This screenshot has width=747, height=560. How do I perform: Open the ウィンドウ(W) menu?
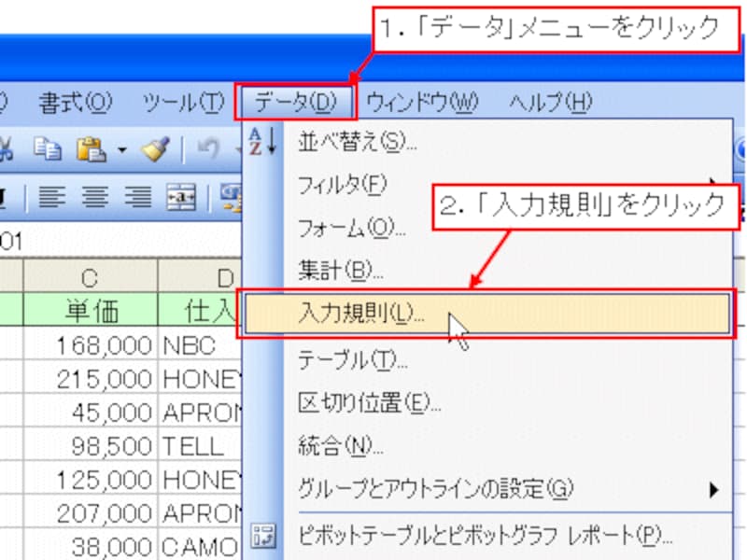(422, 102)
